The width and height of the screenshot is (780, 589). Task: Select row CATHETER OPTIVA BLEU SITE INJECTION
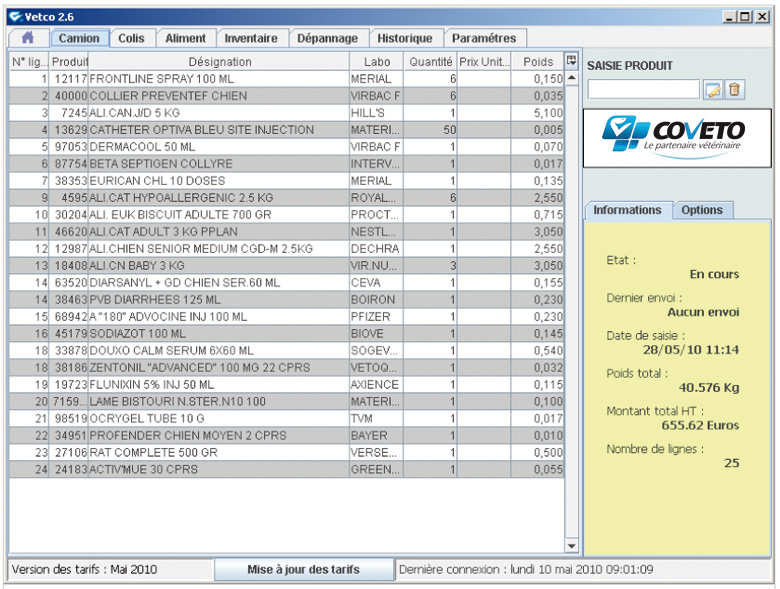(287, 130)
